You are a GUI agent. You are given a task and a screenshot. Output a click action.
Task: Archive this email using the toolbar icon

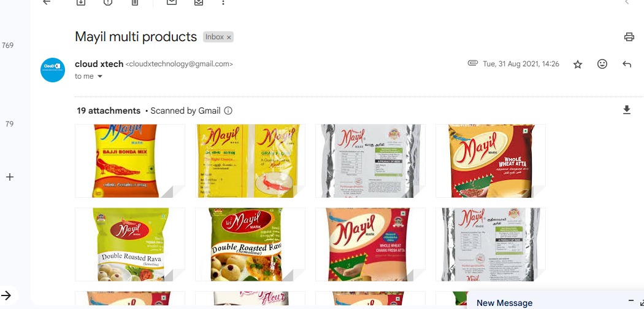pyautogui.click(x=82, y=2)
